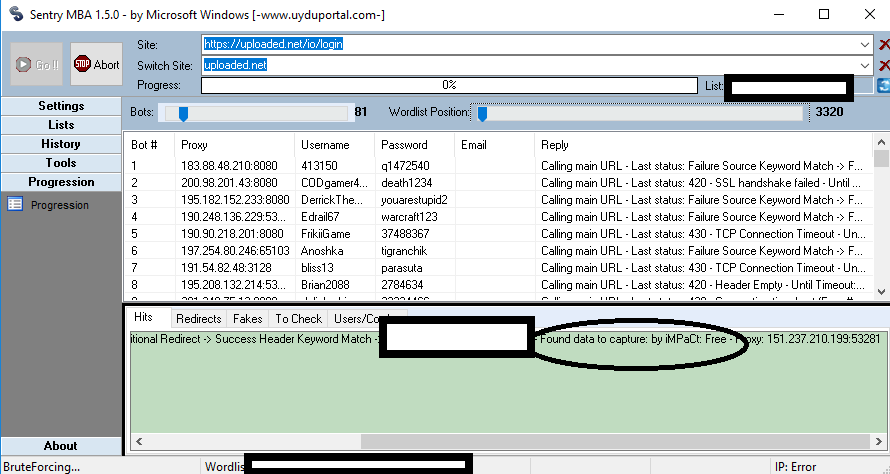Click the Bots count value 81
Viewport: 890px width, 474px height.
tap(360, 112)
